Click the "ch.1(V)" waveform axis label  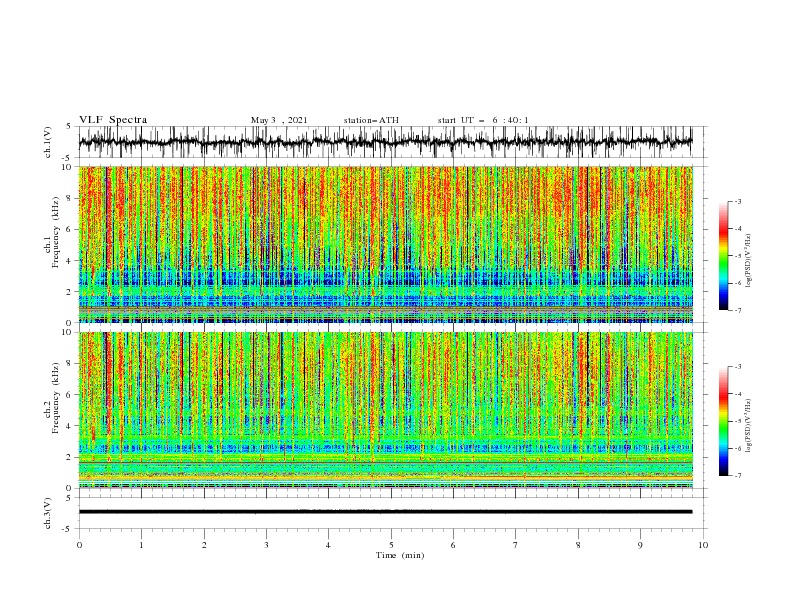48,142
